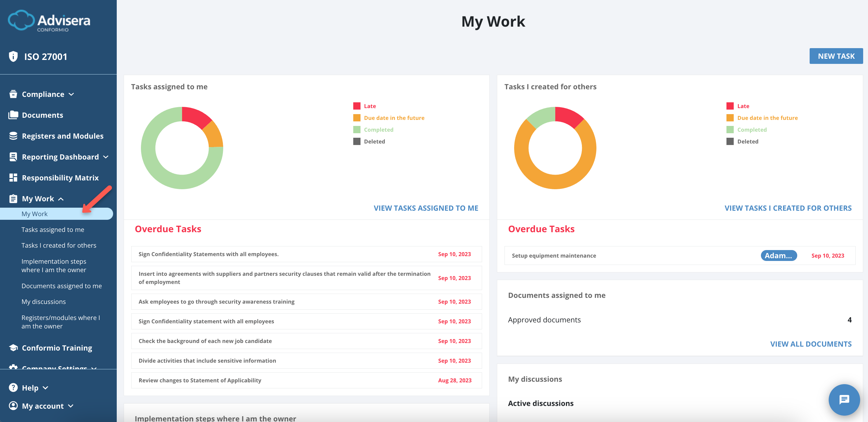Click orange Due date legend swatch in Tasks assigned to me
The image size is (868, 422).
click(x=357, y=118)
